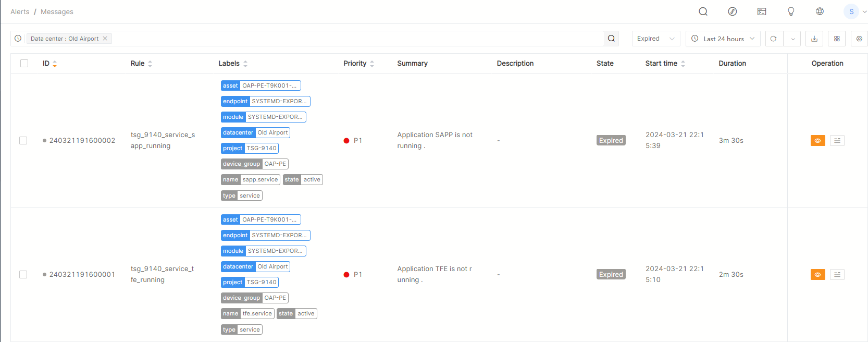Tick the select-all header checkbox
The image size is (868, 342).
24,64
